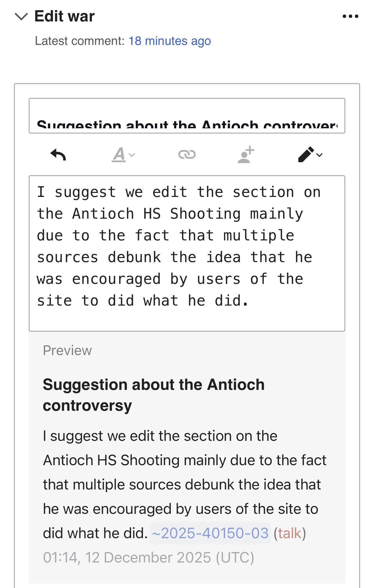Place cursor before "I suggest" in comment box
This screenshot has width=374, height=588.
(x=37, y=192)
